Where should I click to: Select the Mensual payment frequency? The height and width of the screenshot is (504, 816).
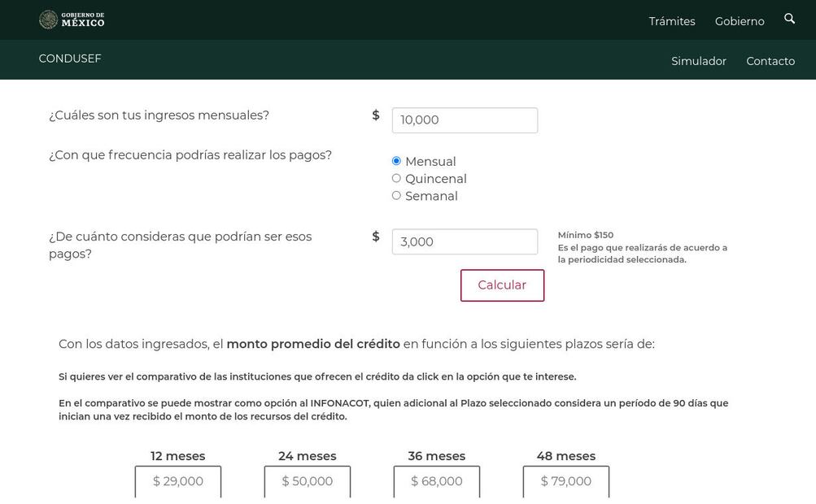pyautogui.click(x=396, y=161)
